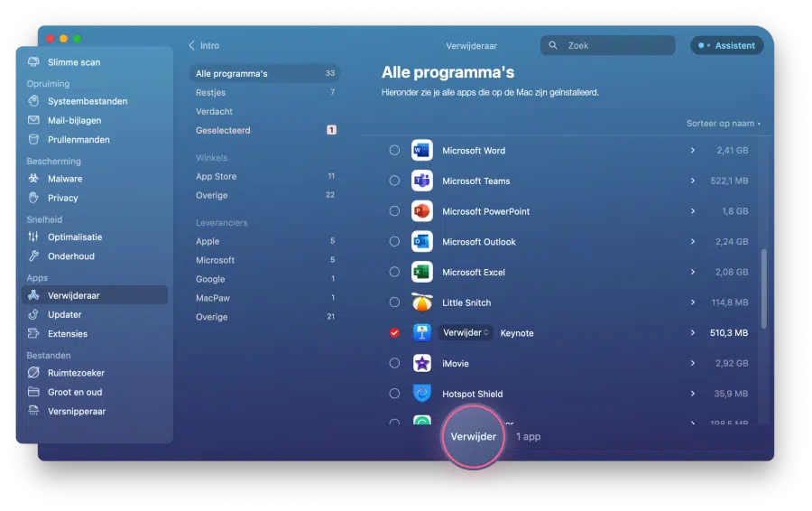Expand Microsoft PowerPoint details chevron

pyautogui.click(x=692, y=211)
